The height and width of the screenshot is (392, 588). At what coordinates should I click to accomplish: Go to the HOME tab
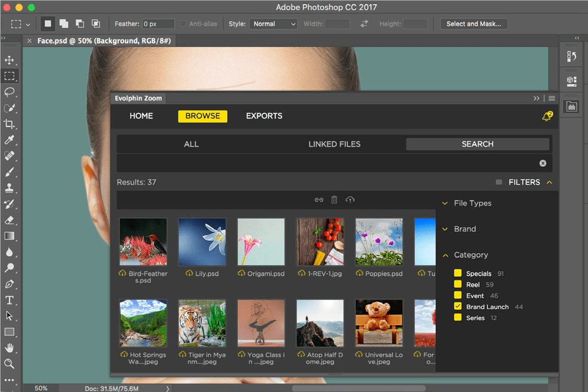[142, 116]
